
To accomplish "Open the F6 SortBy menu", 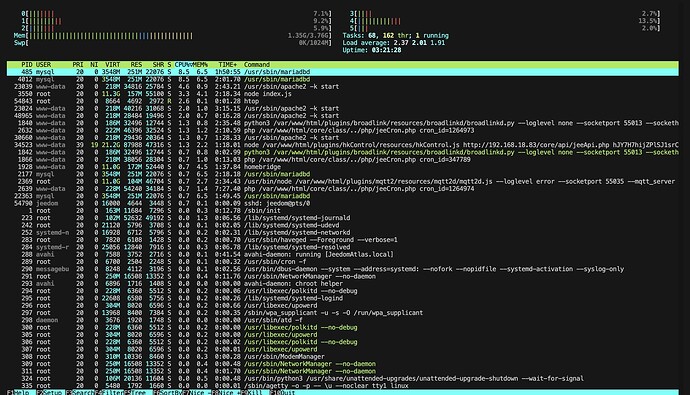I will tap(167, 392).
